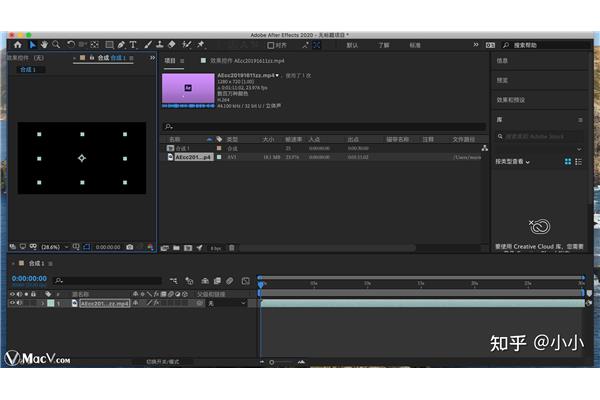Toggle the shy switch on layer 1
600x400 pixels.
click(135, 303)
